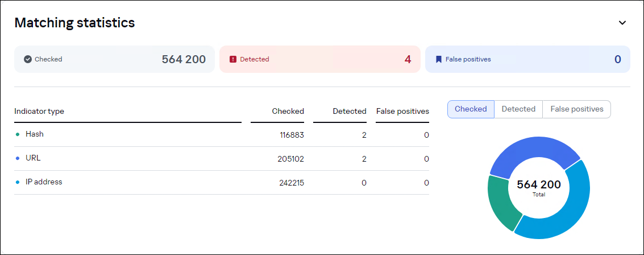Click the red Detected alert icon
Viewport: 644px width, 255px height.
tap(233, 59)
